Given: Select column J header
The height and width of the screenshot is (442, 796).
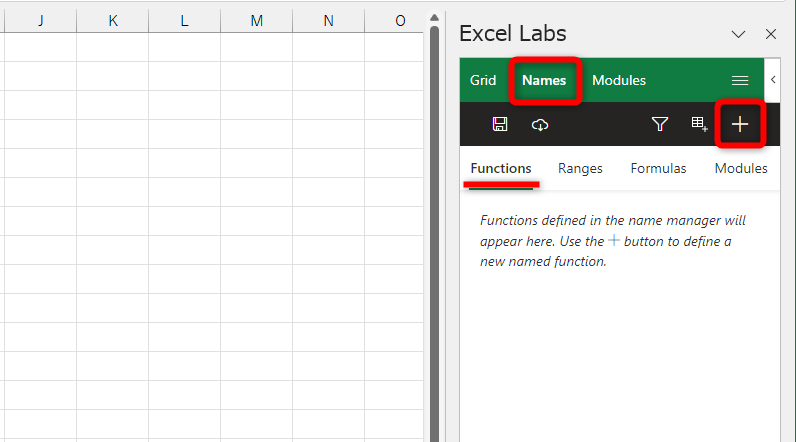Looking at the screenshot, I should pos(41,21).
